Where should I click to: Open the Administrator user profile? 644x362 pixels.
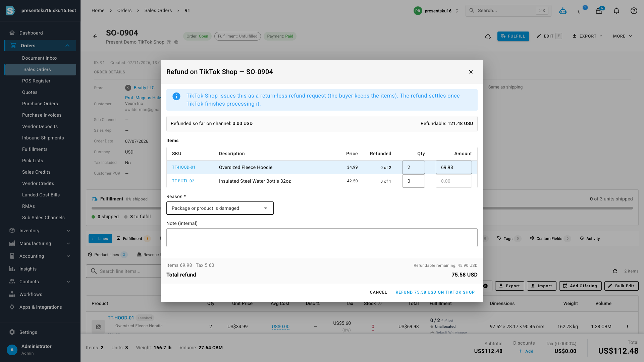coord(40,349)
